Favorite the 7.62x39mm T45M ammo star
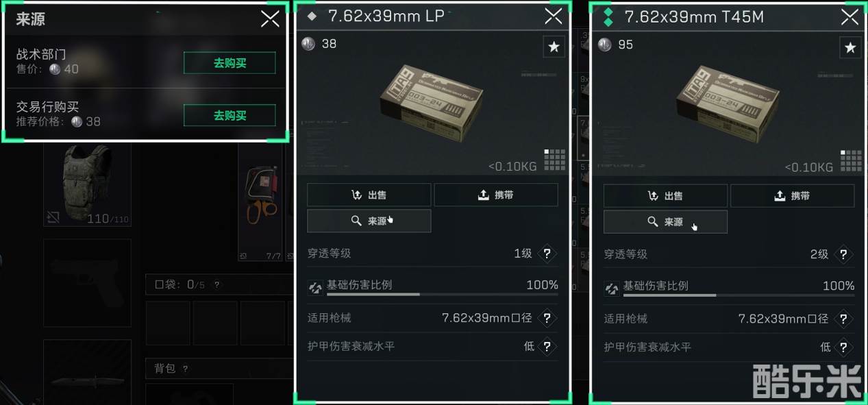Image resolution: width=868 pixels, height=405 pixels. pos(850,47)
